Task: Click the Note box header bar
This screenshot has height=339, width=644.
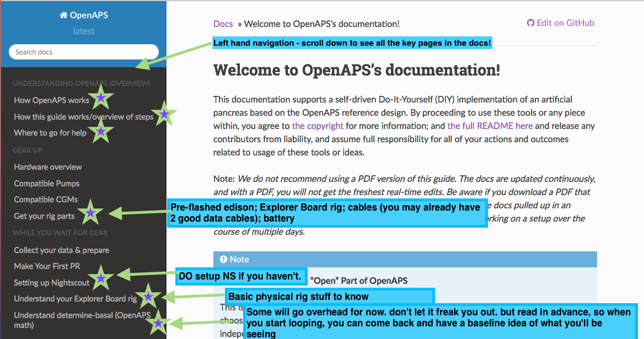Action: [405, 260]
